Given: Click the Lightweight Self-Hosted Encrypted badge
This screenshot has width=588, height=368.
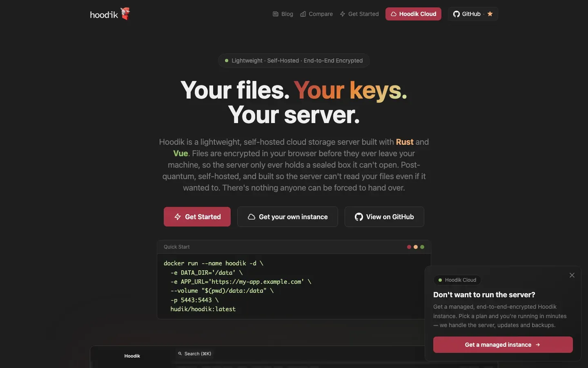Looking at the screenshot, I should 294,61.
